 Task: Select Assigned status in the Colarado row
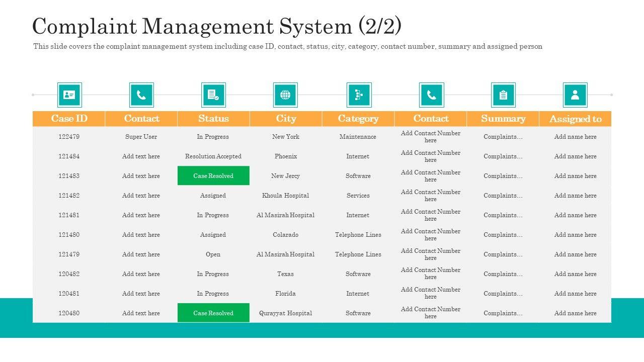tap(213, 235)
